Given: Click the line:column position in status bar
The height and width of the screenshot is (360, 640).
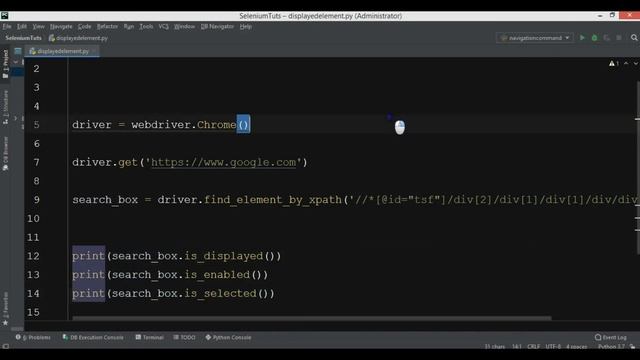Looking at the screenshot, I should click(517, 347).
